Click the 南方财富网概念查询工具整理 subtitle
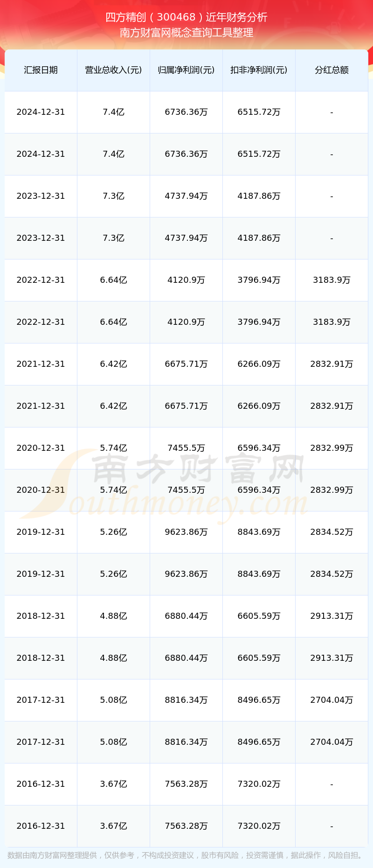Image resolution: width=373 pixels, height=868 pixels. point(186,33)
